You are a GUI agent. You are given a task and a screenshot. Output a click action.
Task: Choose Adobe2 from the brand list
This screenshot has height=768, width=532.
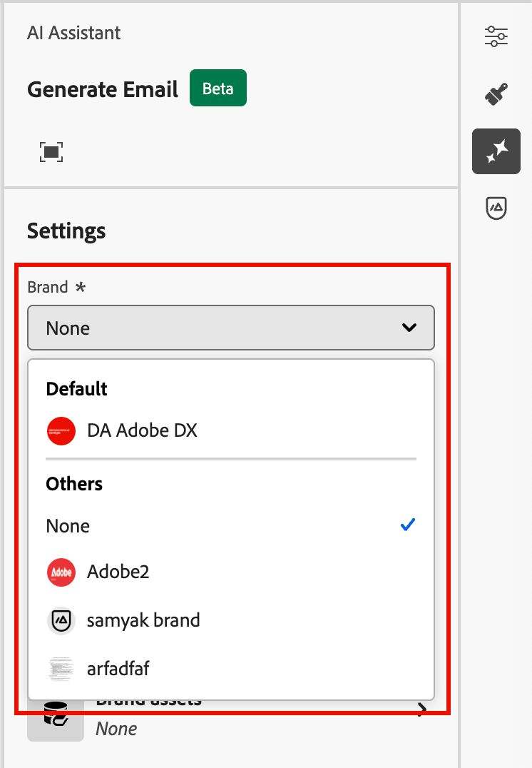point(118,572)
